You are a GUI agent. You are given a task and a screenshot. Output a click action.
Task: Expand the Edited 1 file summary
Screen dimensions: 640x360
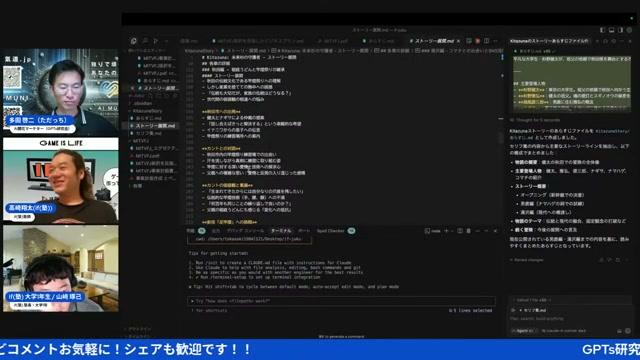tap(531, 300)
